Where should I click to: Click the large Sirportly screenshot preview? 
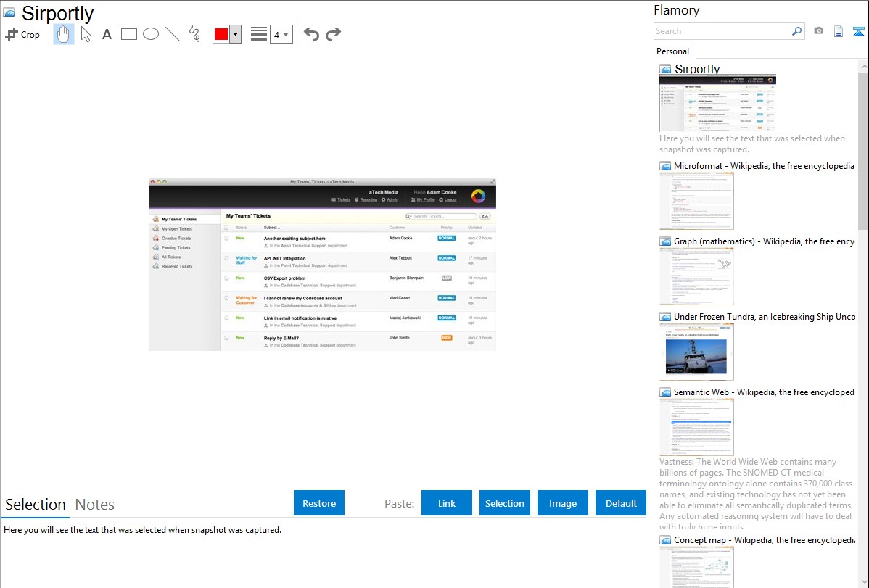coord(322,265)
